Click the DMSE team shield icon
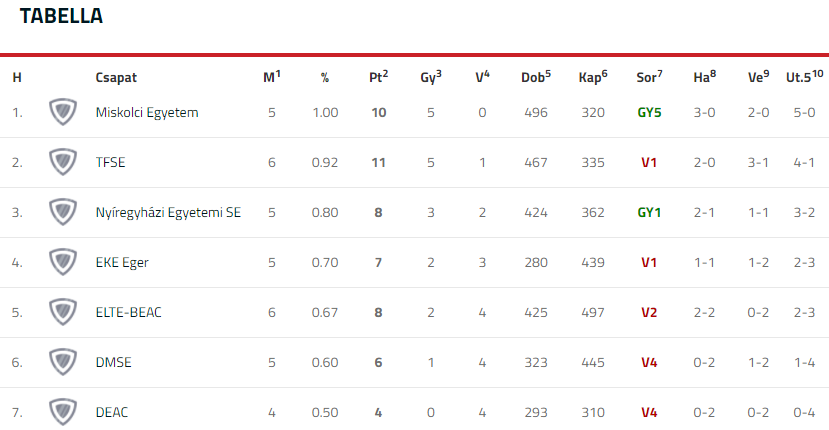This screenshot has width=829, height=430. click(x=63, y=362)
